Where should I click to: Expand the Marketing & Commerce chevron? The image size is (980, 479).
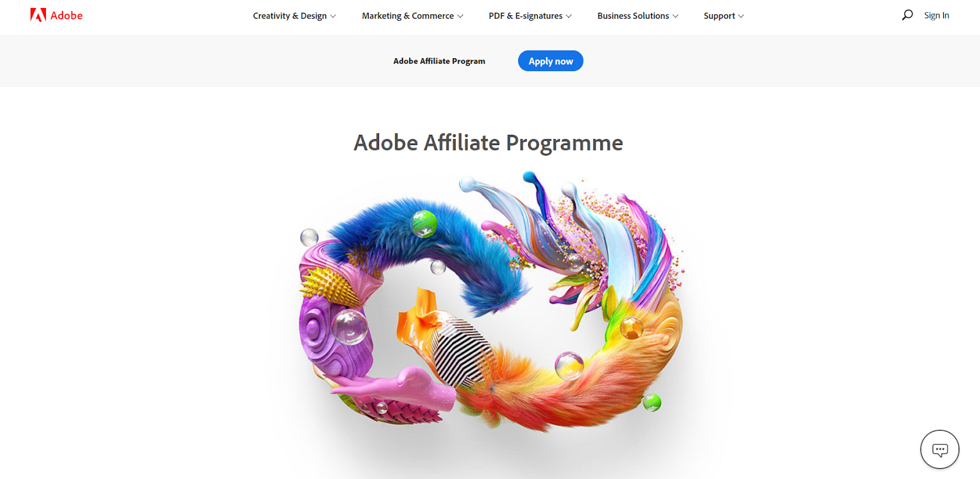point(461,17)
